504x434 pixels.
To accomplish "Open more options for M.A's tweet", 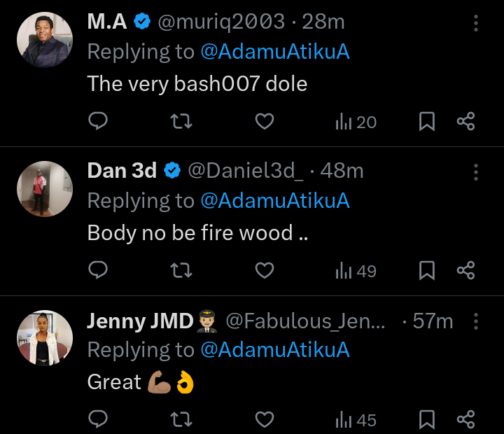I will click(x=476, y=24).
